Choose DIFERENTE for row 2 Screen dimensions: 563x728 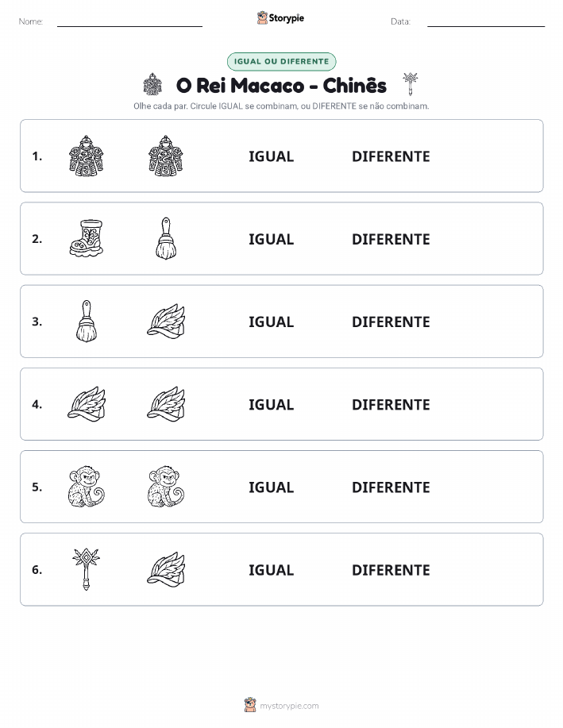click(x=391, y=239)
